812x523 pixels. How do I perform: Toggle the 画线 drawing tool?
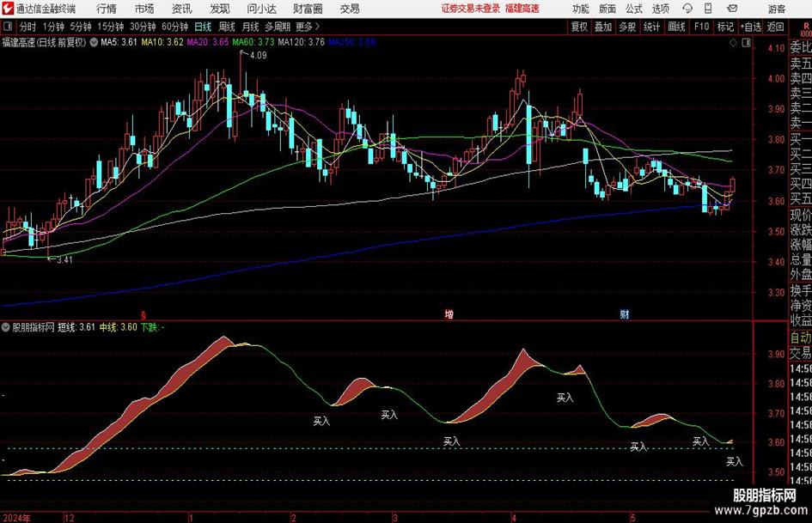click(x=676, y=27)
